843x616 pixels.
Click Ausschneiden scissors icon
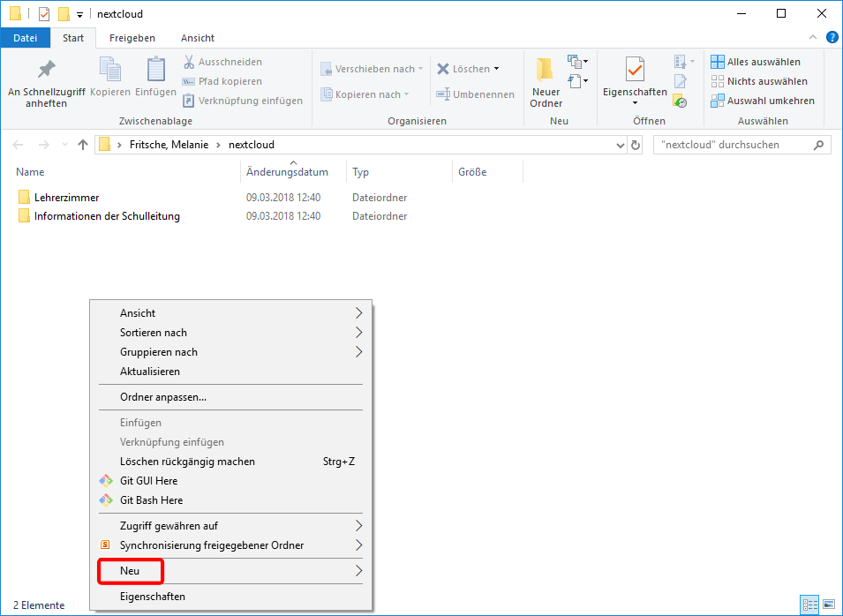189,62
